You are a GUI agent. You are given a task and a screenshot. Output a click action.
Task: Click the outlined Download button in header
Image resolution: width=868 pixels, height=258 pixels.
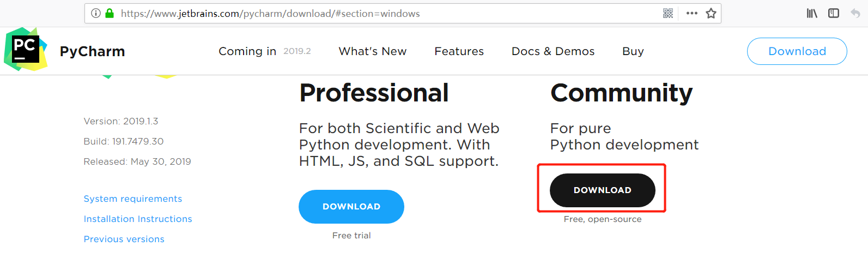pyautogui.click(x=797, y=51)
